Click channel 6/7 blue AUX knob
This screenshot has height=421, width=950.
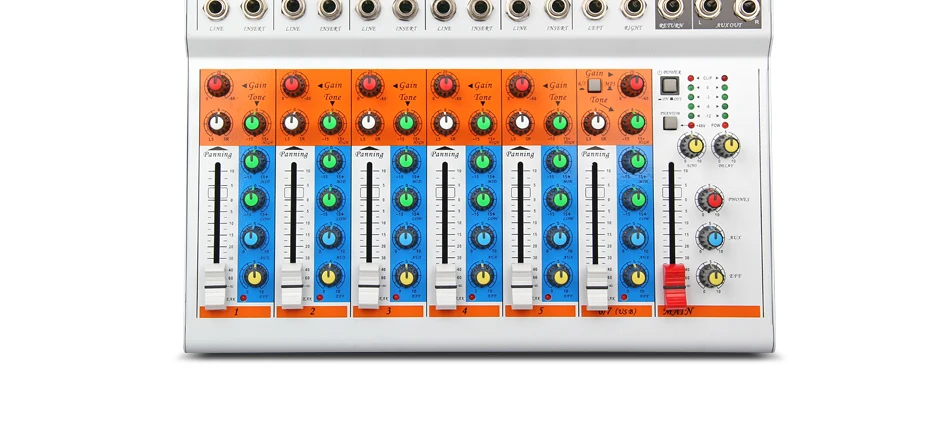(x=636, y=238)
